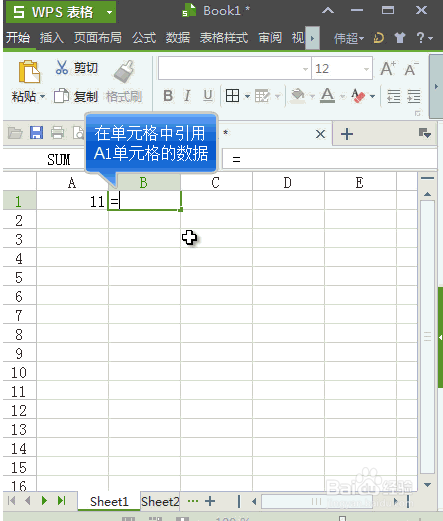Select column B header
The width and height of the screenshot is (443, 521).
(x=144, y=182)
